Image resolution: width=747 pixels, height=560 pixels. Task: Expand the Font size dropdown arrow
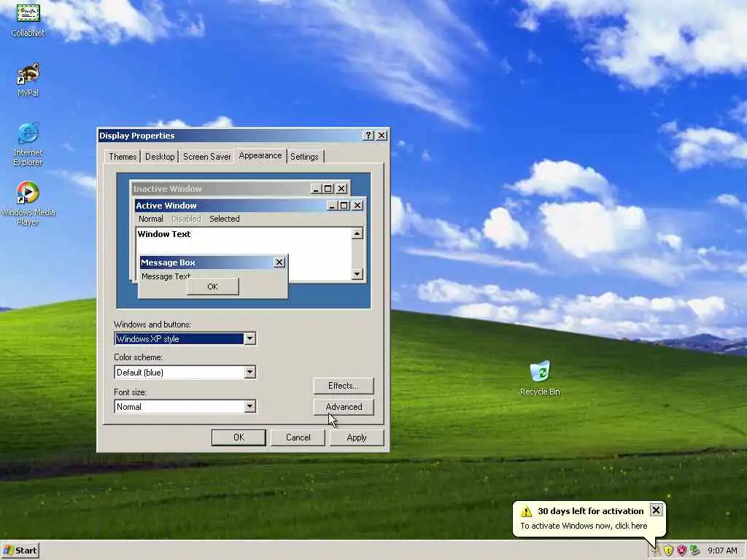pyautogui.click(x=250, y=406)
